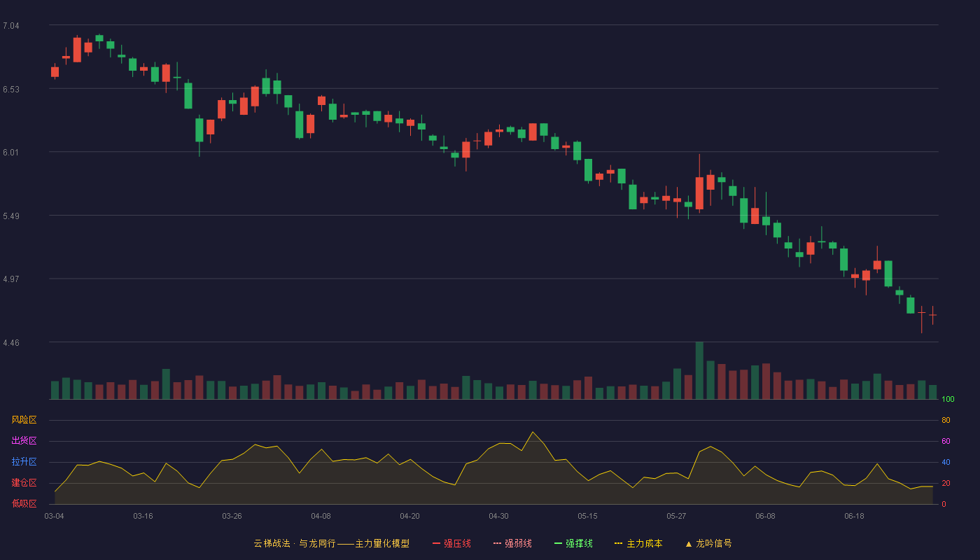Screen dimensions: 980x560
Task: Click the 03-16 date label
Action: 143,516
